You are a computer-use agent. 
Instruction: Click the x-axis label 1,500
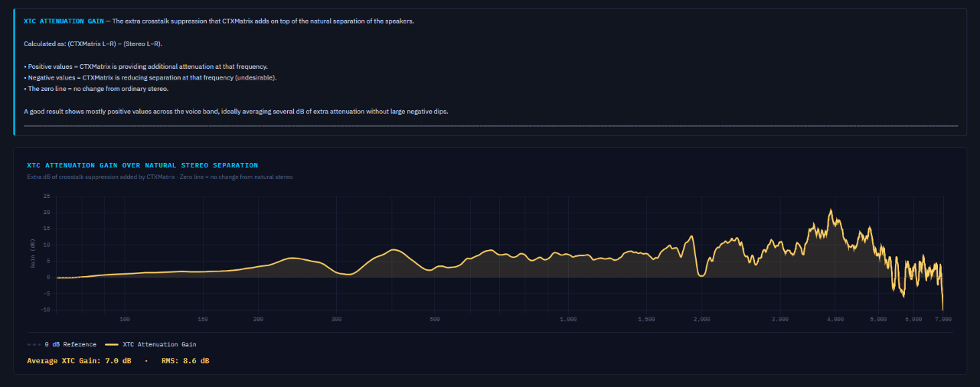pos(646,318)
